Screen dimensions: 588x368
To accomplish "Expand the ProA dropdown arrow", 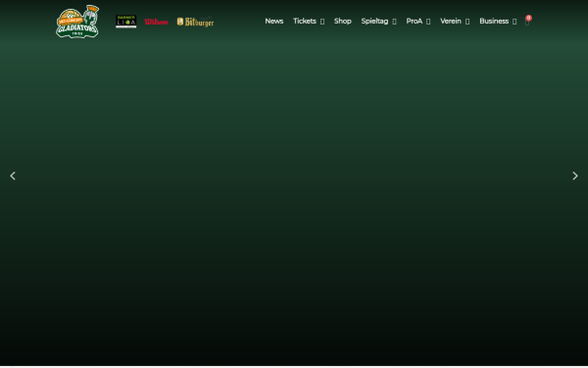I will (428, 22).
